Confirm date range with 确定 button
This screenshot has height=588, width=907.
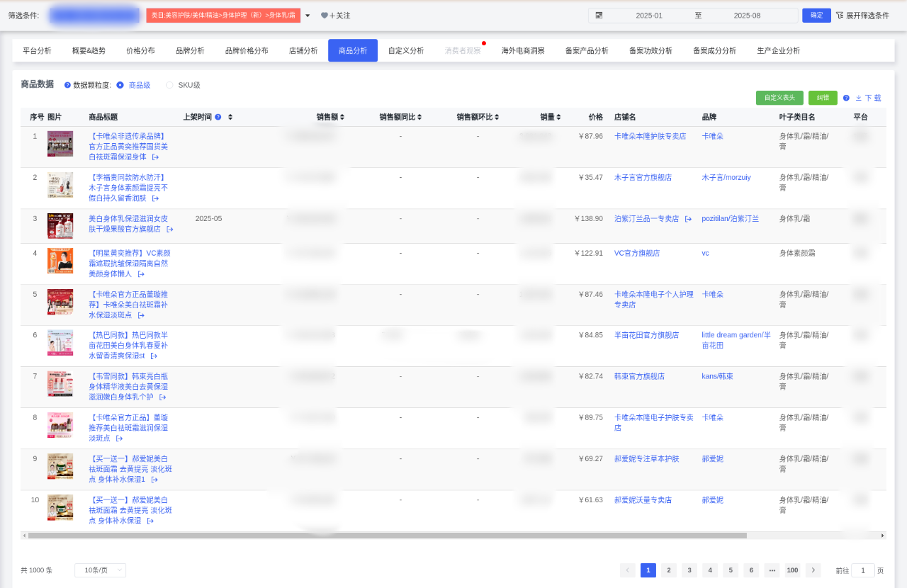tap(816, 14)
